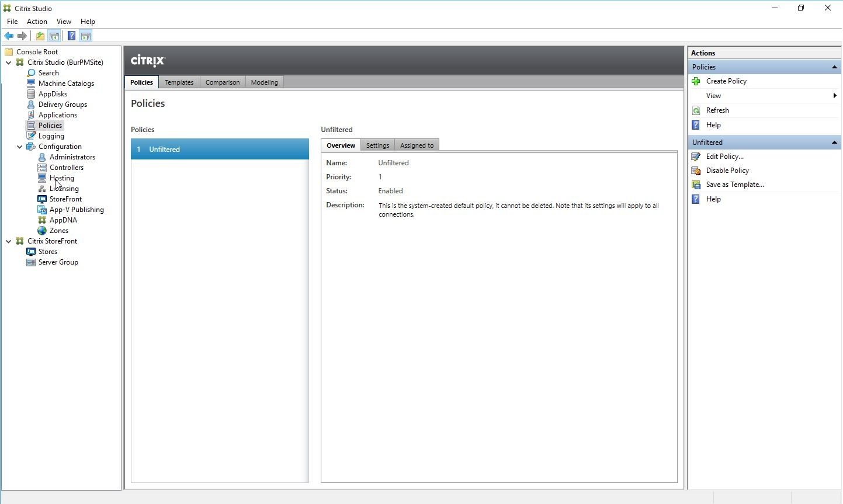Image resolution: width=843 pixels, height=504 pixels.
Task: Click the AppDisks icon in tree
Action: [x=31, y=94]
